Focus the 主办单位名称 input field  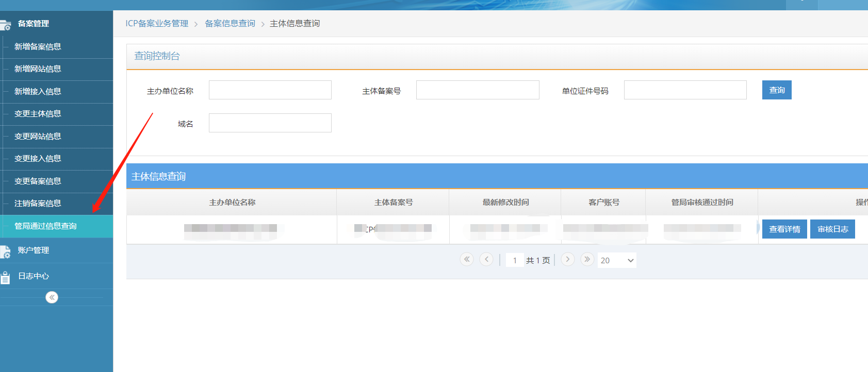(x=270, y=90)
